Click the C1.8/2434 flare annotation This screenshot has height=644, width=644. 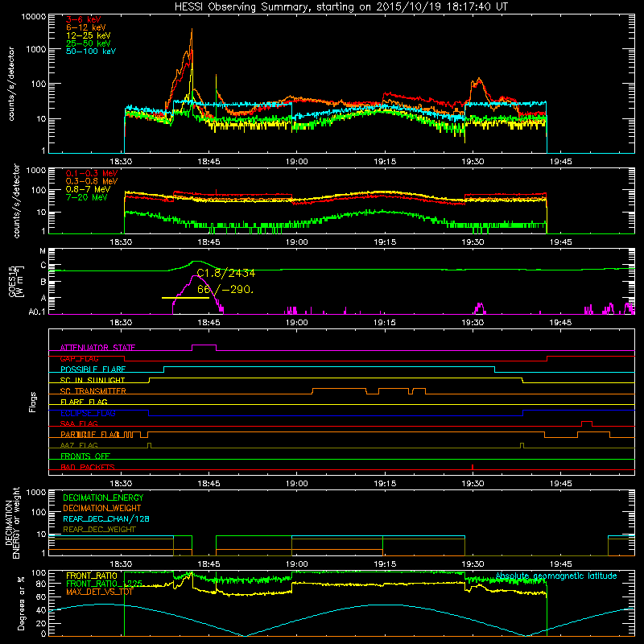(226, 273)
